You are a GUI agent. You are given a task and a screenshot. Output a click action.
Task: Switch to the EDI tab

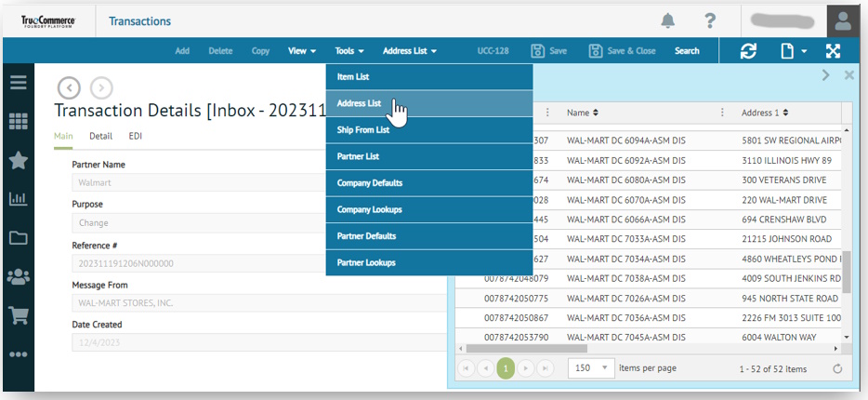(x=136, y=136)
